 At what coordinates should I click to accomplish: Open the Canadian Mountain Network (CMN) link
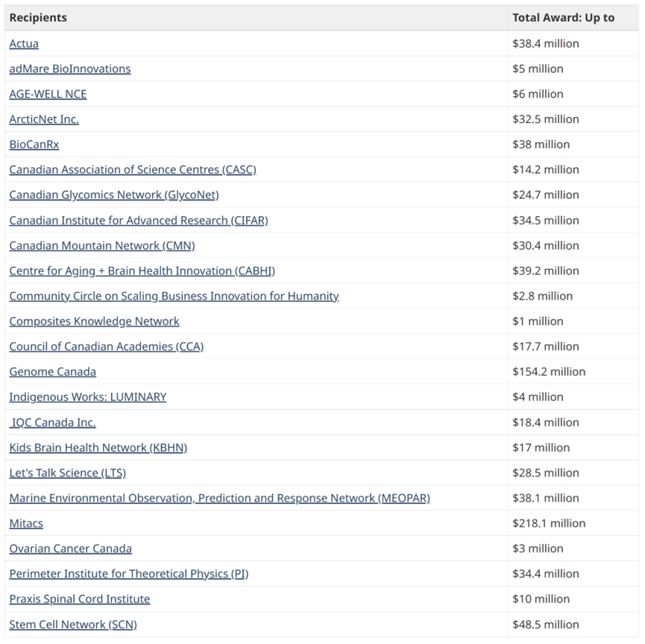point(102,245)
